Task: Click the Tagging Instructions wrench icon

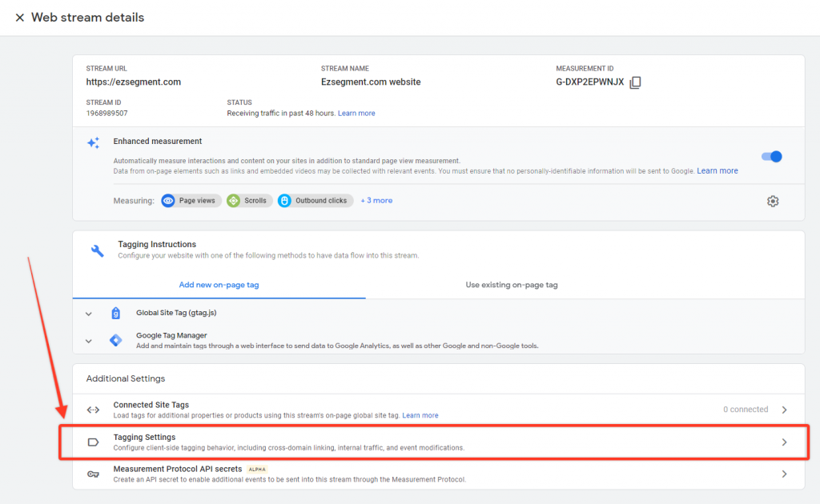Action: click(97, 250)
